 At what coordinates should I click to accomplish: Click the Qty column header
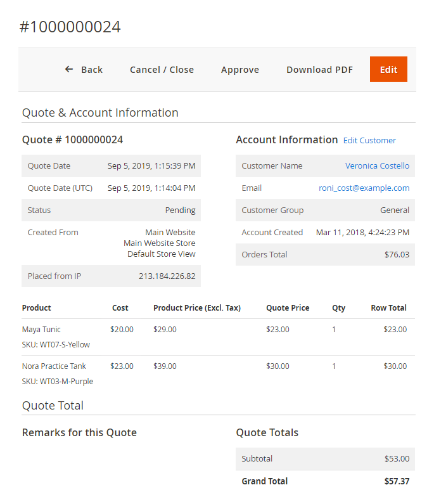pos(338,308)
